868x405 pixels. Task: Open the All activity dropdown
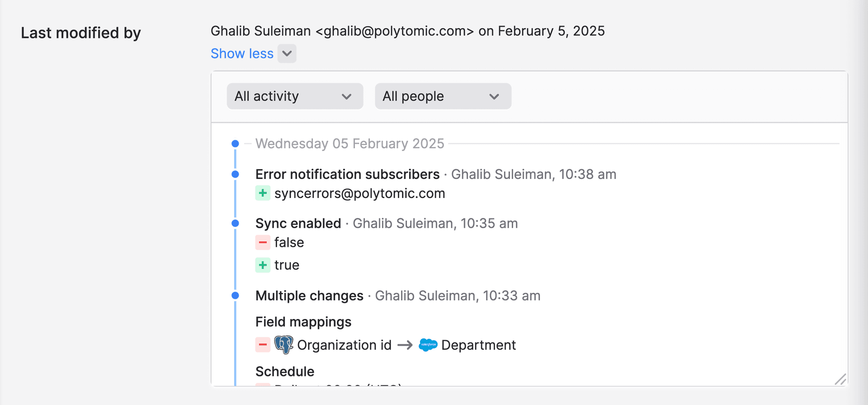pos(295,96)
